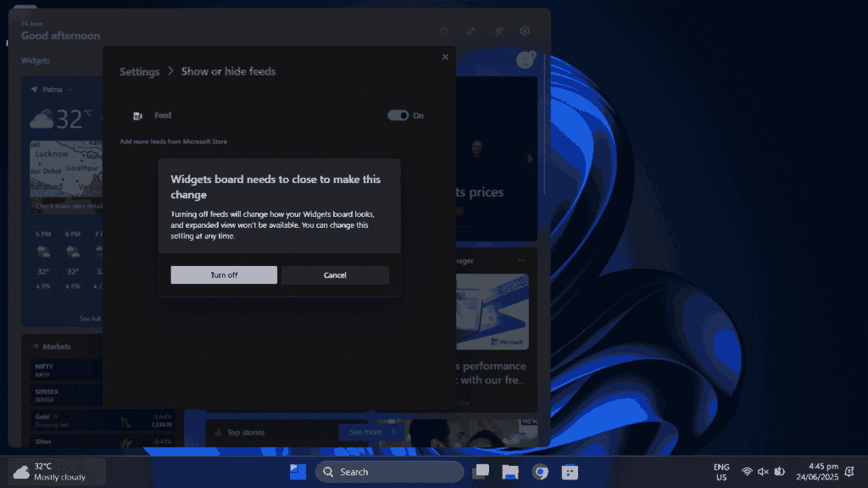The width and height of the screenshot is (868, 488).
Task: Go back to Settings breadcrumb
Action: (x=140, y=71)
